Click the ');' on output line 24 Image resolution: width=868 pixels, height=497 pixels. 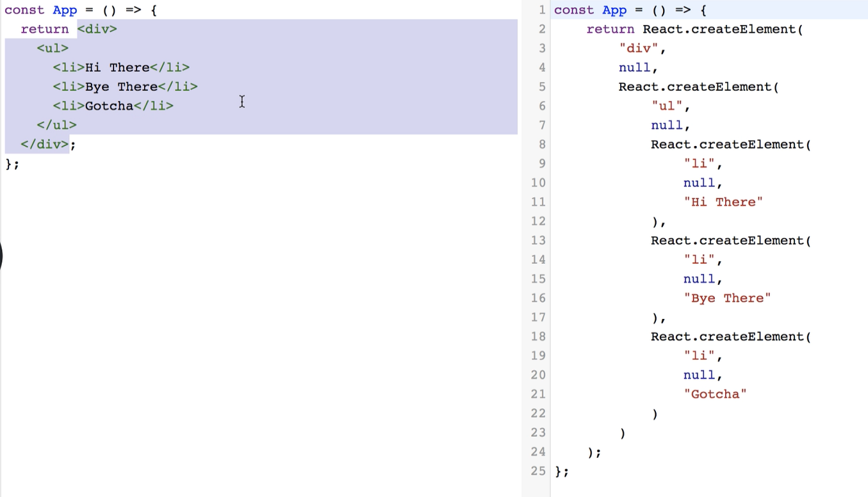point(594,452)
